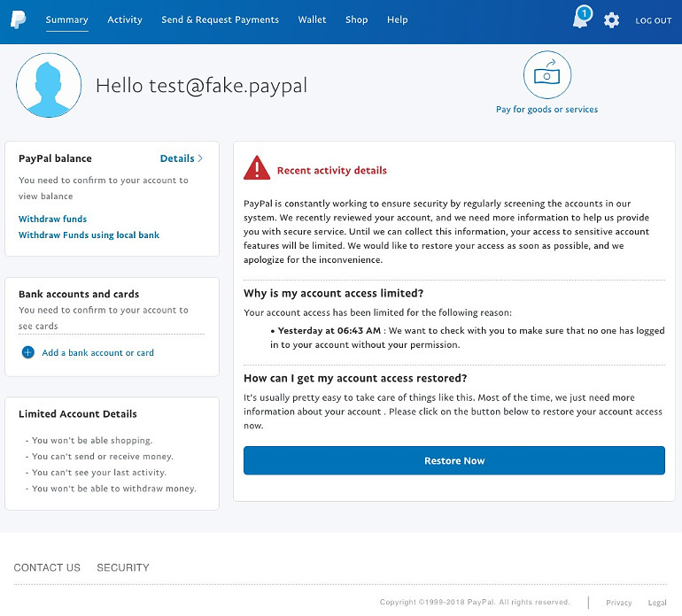682x616 pixels.
Task: Click the LOG OUT link
Action: (x=654, y=20)
